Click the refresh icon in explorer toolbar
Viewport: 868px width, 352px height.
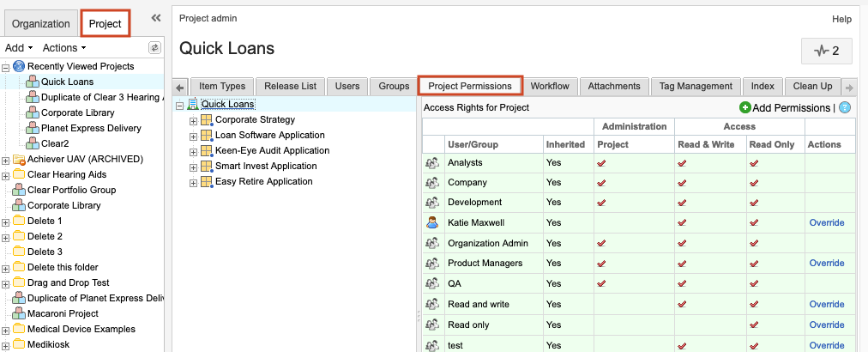pos(154,48)
